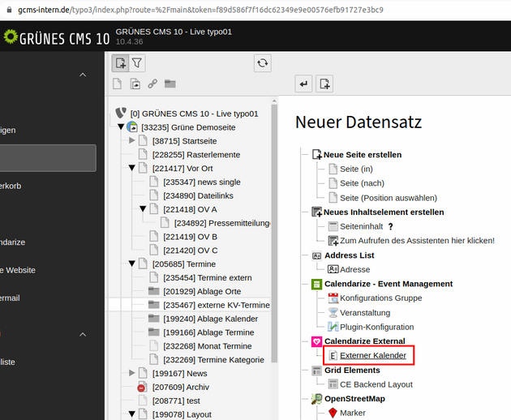Click the Seiteninhalt content icon
The image size is (511, 420).
333,226
